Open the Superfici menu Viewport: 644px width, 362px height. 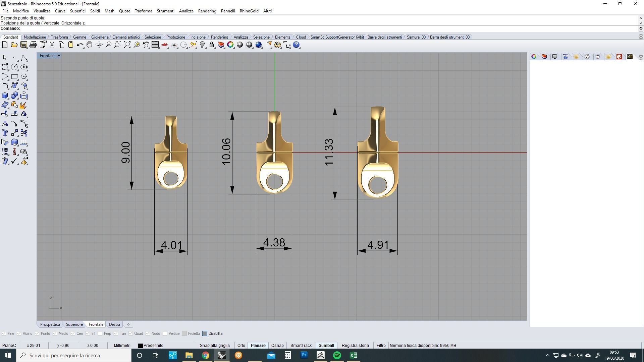[x=77, y=11]
